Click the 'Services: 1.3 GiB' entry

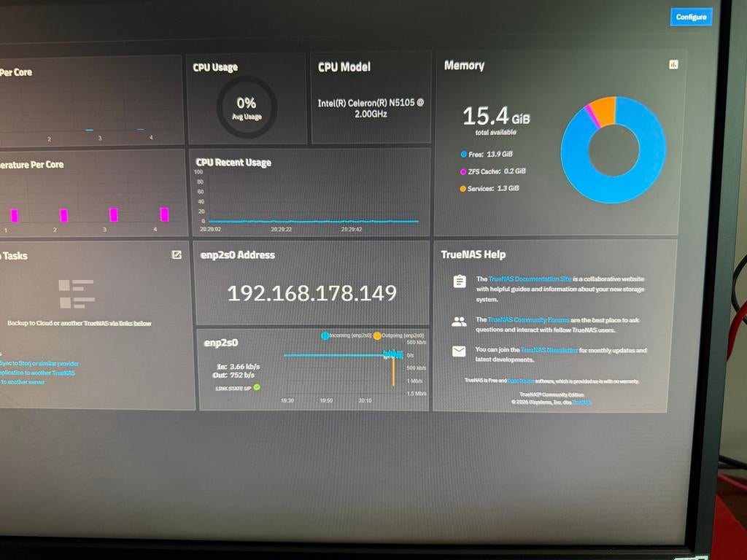[x=493, y=189]
